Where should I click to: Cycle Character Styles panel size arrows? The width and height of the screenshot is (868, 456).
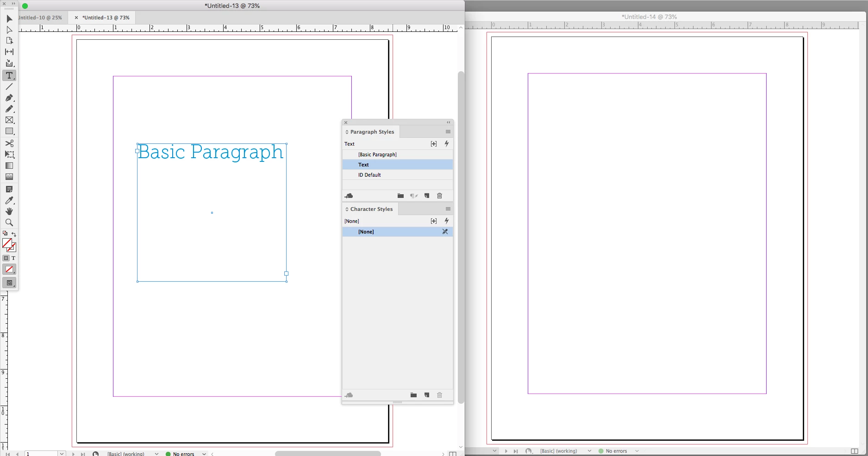347,210
